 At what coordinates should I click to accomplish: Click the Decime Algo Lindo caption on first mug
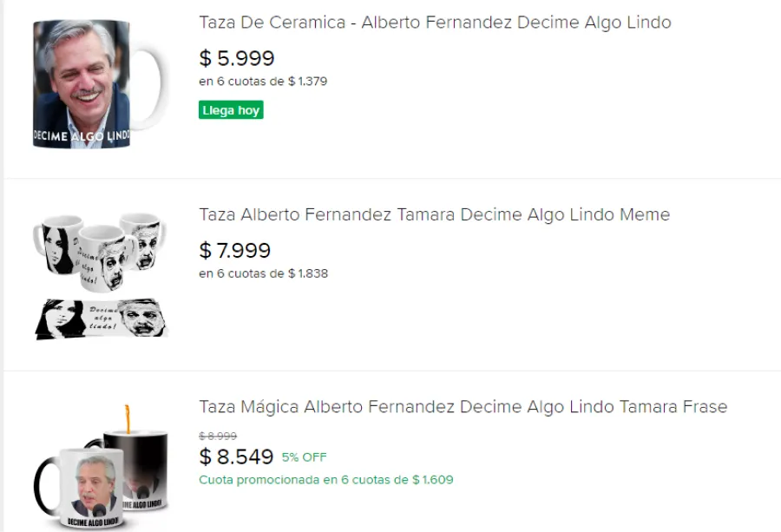(x=80, y=135)
